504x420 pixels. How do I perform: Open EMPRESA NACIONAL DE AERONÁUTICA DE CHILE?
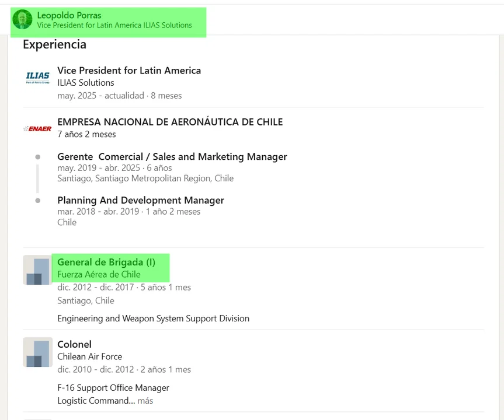click(x=170, y=122)
